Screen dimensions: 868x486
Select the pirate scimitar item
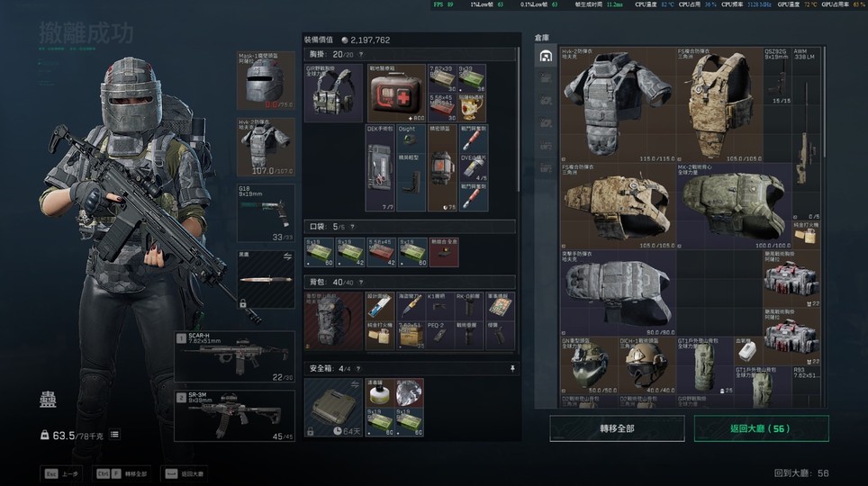411,306
